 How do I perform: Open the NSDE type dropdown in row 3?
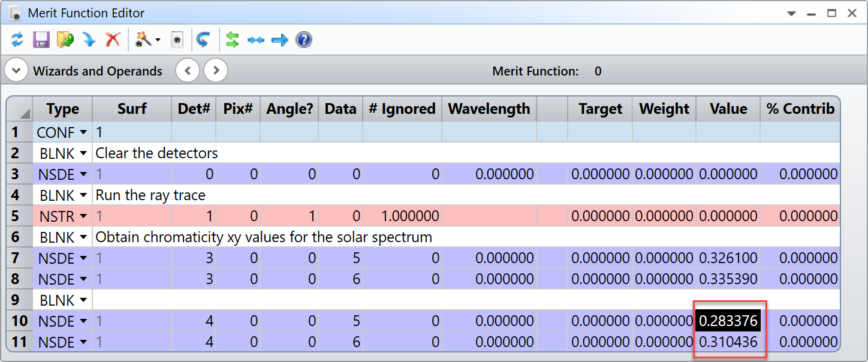click(x=83, y=174)
